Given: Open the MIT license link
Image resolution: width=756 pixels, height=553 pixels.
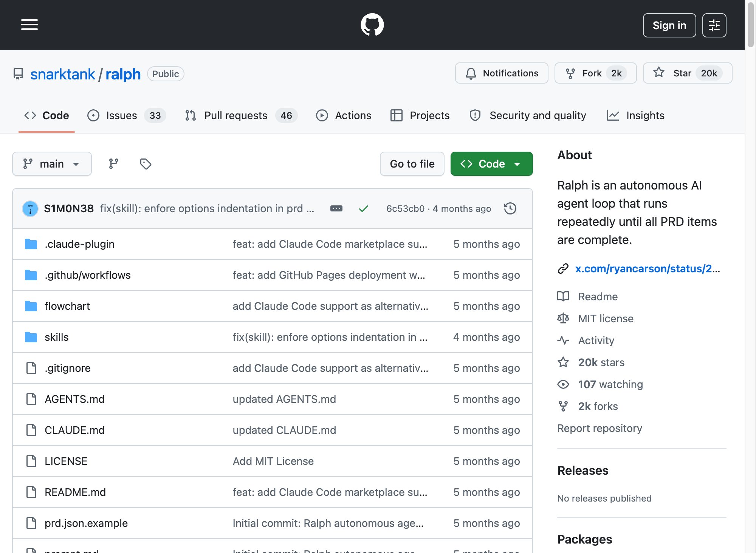Looking at the screenshot, I should coord(606,318).
